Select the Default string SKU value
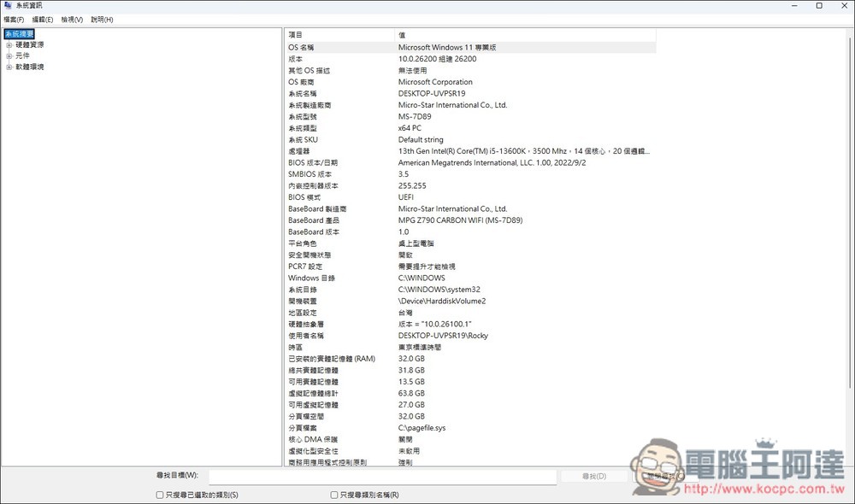Screen dimensions: 855x504 click(x=421, y=139)
